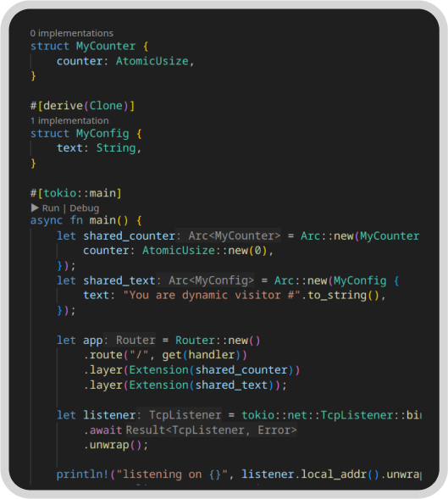This screenshot has width=448, height=499.
Task: Open the "0 implementations" code lens
Action: point(72,33)
